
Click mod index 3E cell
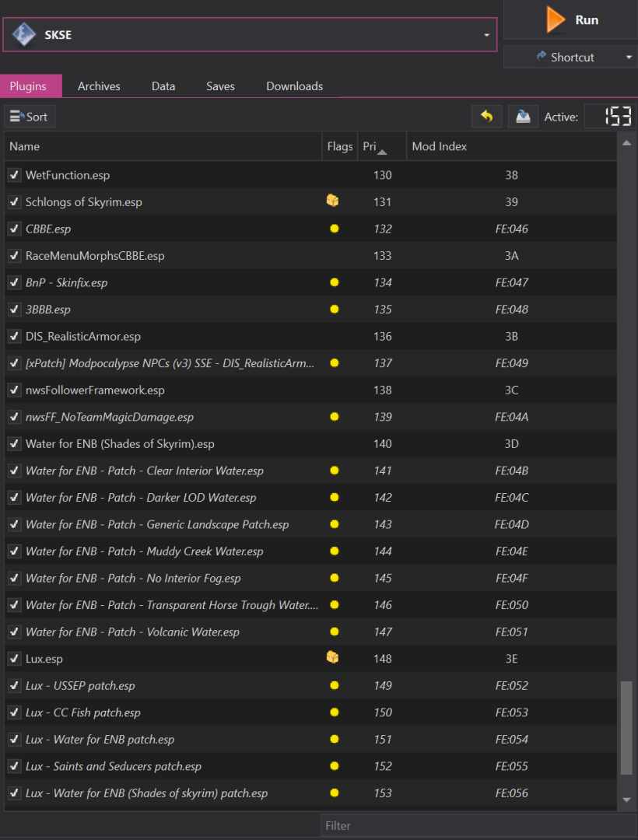512,659
